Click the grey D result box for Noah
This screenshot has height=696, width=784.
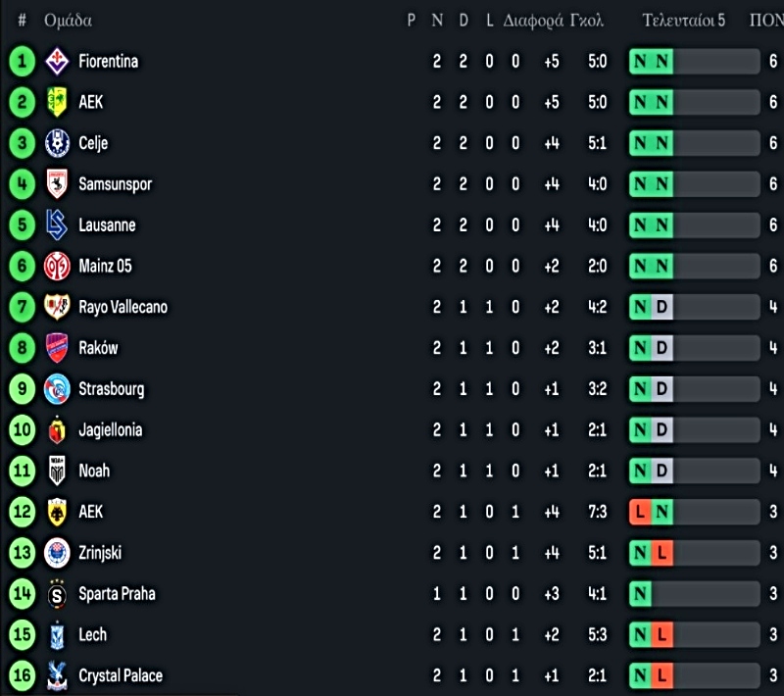[662, 471]
